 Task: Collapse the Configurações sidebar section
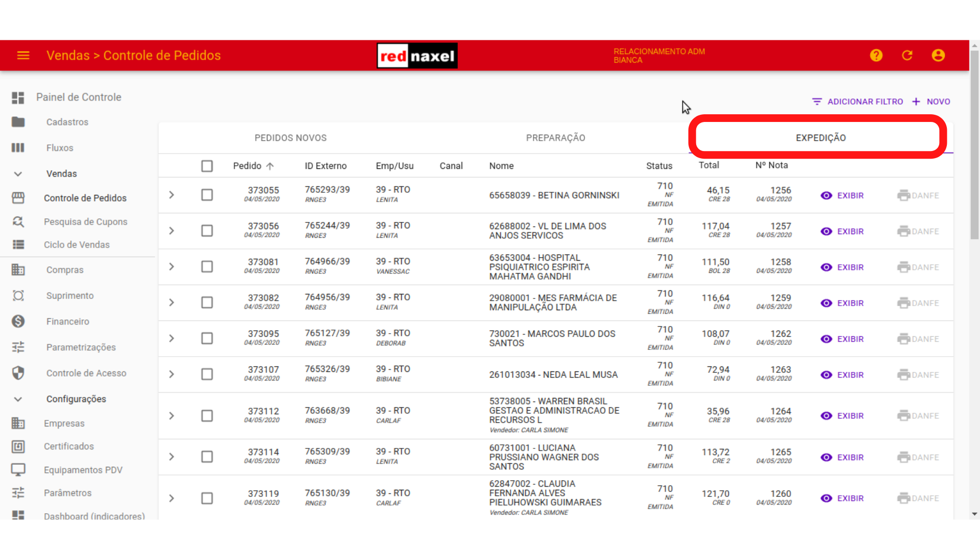point(18,399)
